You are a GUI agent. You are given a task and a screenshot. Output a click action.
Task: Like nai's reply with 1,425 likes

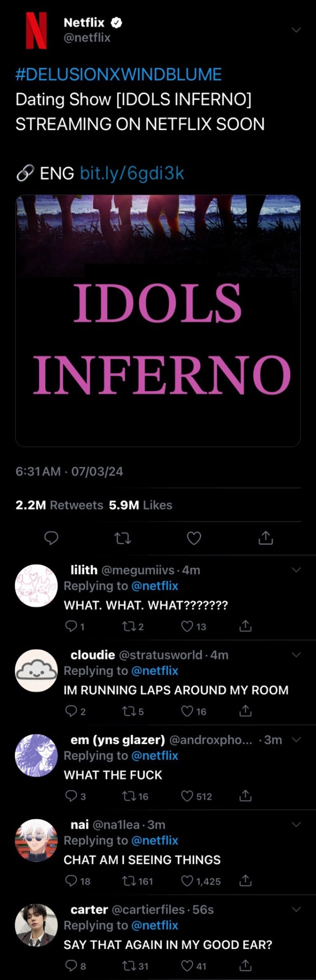click(x=188, y=881)
